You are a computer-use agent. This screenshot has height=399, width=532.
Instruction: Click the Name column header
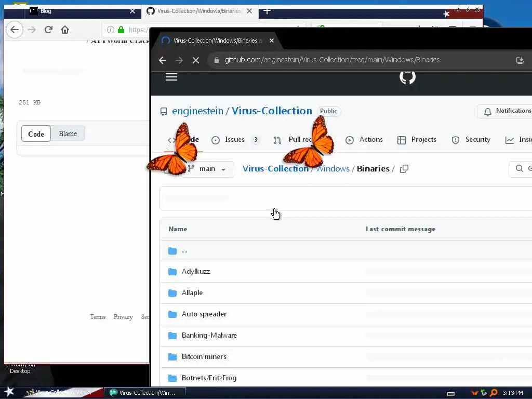point(178,229)
